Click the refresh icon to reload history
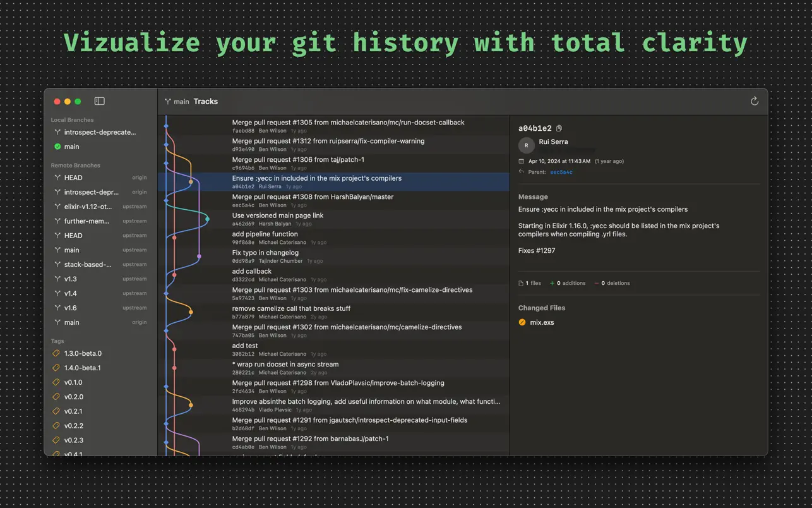 pos(755,101)
